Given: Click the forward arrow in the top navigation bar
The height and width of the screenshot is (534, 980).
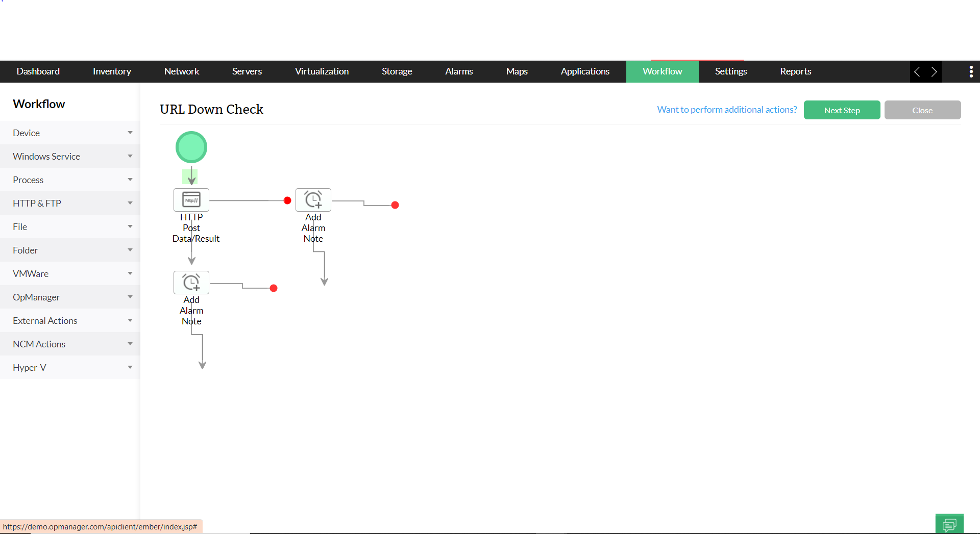Looking at the screenshot, I should coord(934,71).
